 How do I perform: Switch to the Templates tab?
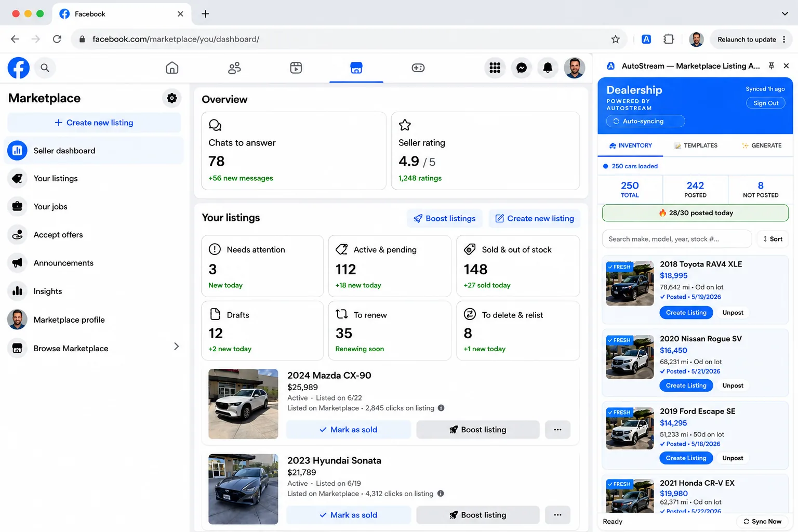coord(696,145)
